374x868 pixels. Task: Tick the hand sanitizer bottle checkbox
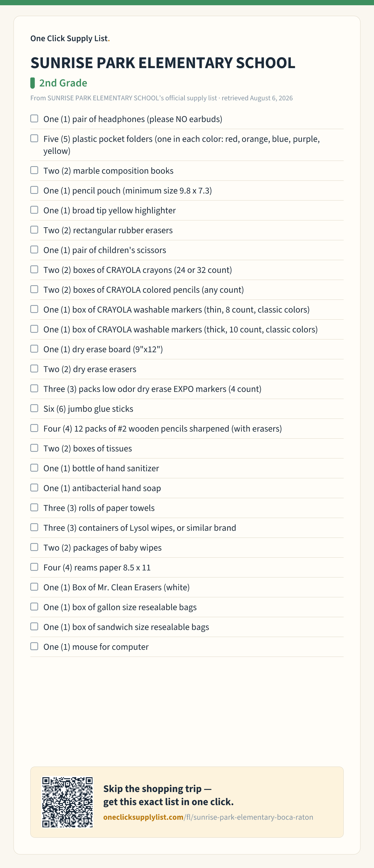pyautogui.click(x=34, y=468)
